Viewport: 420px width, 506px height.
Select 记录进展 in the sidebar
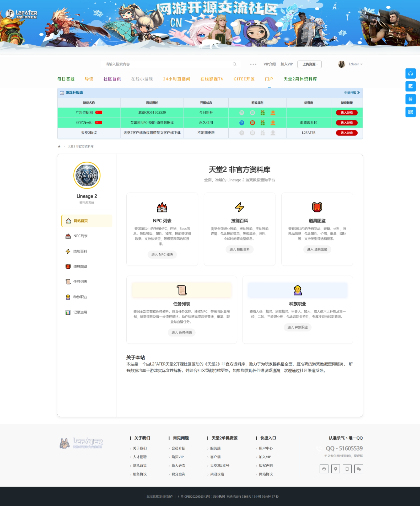pos(87,312)
